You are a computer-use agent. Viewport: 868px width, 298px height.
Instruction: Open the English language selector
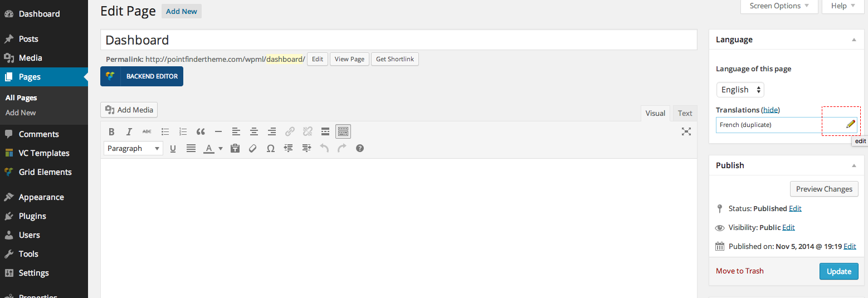pos(740,90)
